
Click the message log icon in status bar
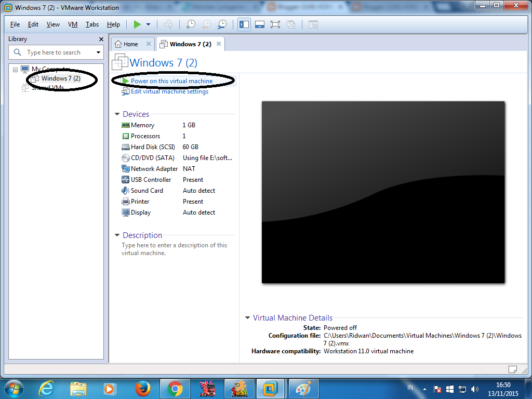pyautogui.click(x=512, y=369)
